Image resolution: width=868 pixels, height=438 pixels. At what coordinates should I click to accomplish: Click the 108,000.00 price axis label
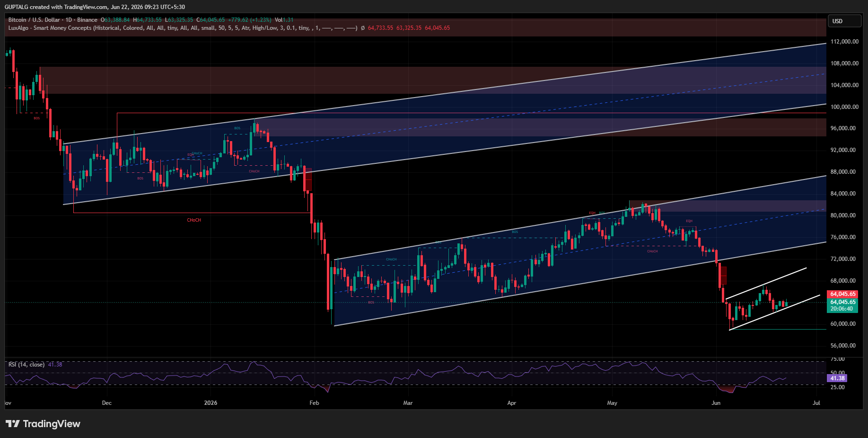coord(844,63)
